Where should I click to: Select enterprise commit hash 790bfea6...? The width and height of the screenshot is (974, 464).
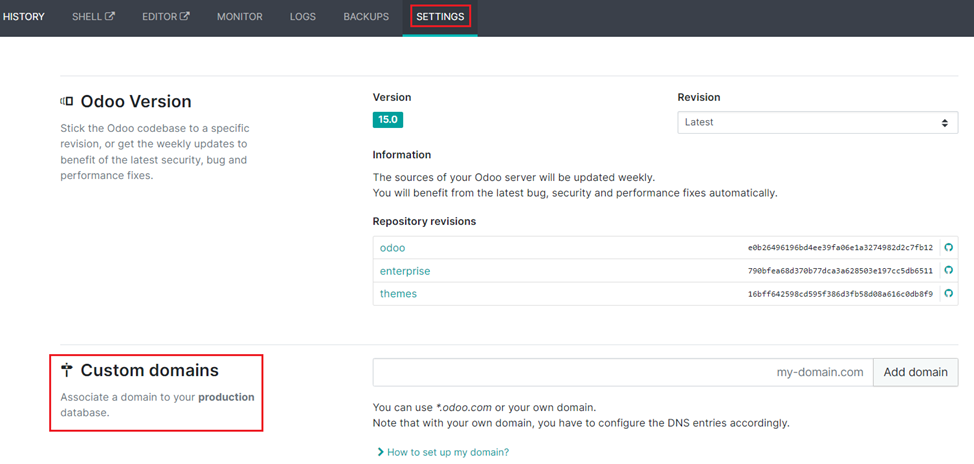tap(840, 271)
